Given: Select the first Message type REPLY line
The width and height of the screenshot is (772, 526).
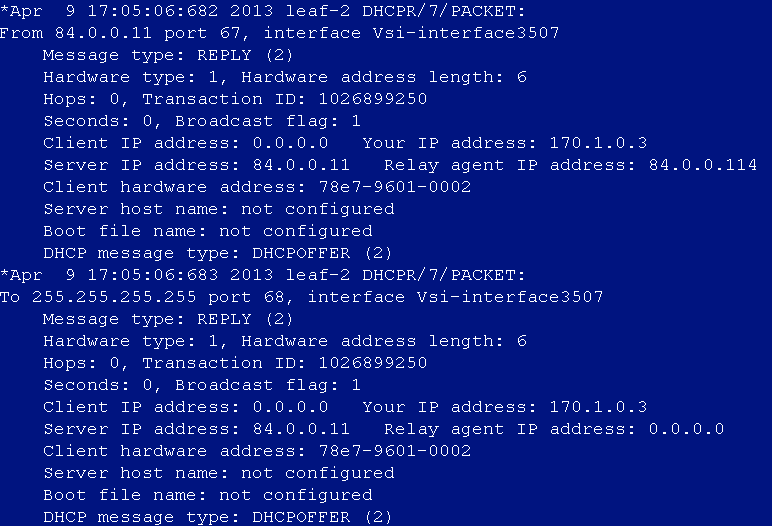Looking at the screenshot, I should 168,55.
